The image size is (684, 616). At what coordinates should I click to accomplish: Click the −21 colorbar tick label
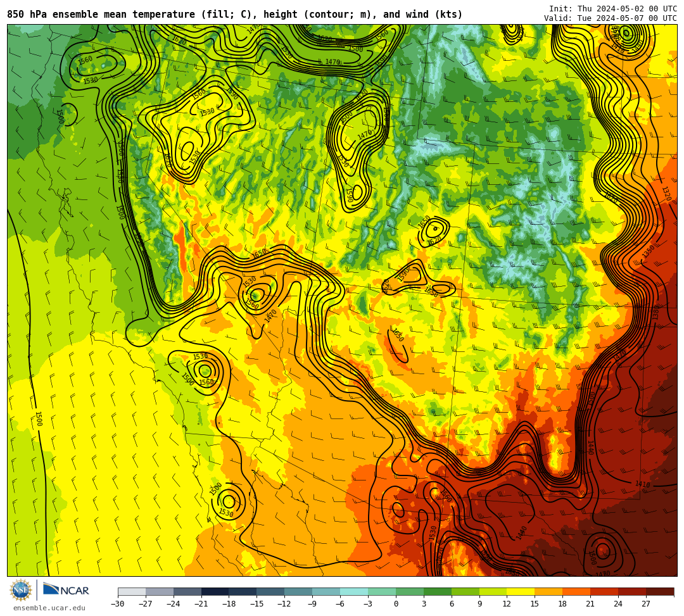(201, 604)
